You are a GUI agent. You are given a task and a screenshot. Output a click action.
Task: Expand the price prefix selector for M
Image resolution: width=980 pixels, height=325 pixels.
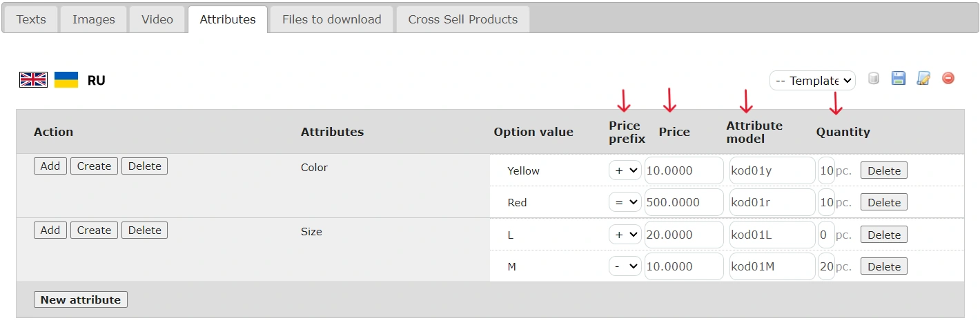(625, 266)
